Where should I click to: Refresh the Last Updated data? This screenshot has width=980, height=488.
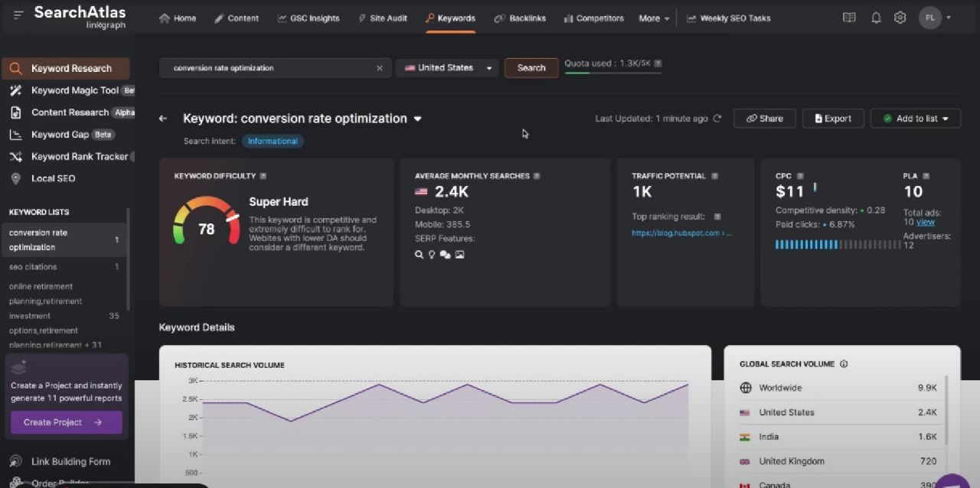coord(717,119)
